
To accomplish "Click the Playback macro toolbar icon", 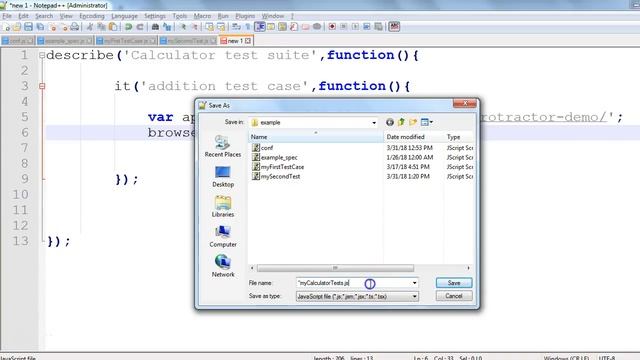I will [x=355, y=27].
